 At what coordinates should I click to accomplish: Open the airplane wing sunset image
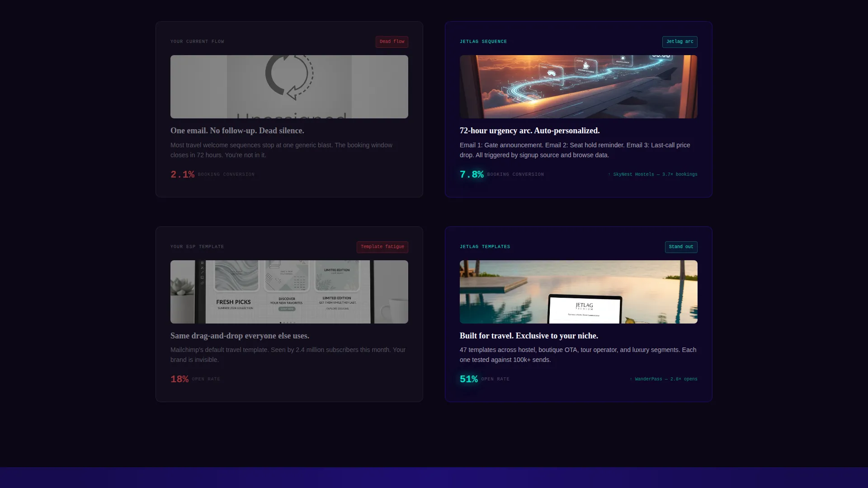(x=579, y=87)
